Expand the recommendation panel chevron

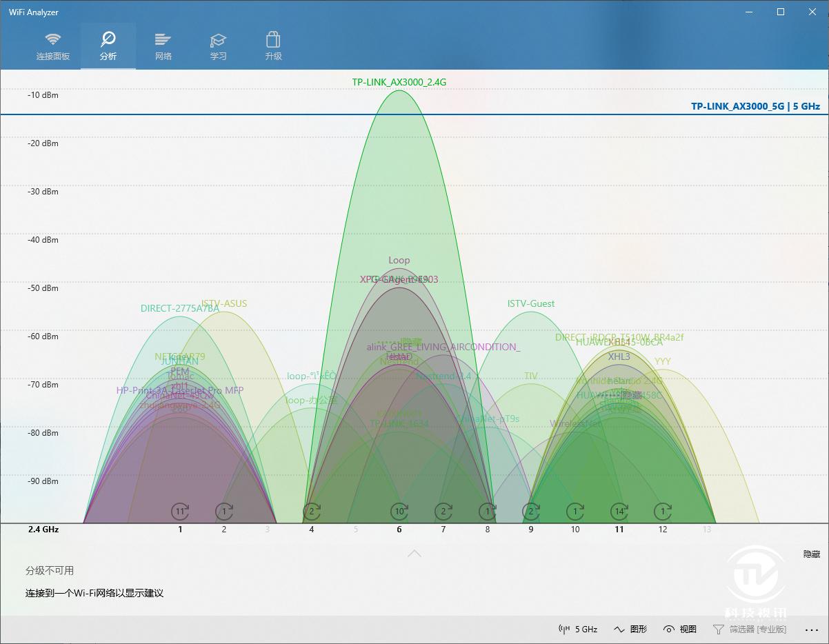tap(415, 554)
